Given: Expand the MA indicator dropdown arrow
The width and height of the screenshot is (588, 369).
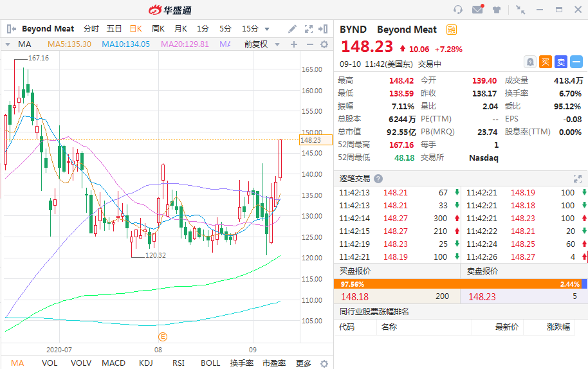Looking at the screenshot, I should (x=8, y=44).
